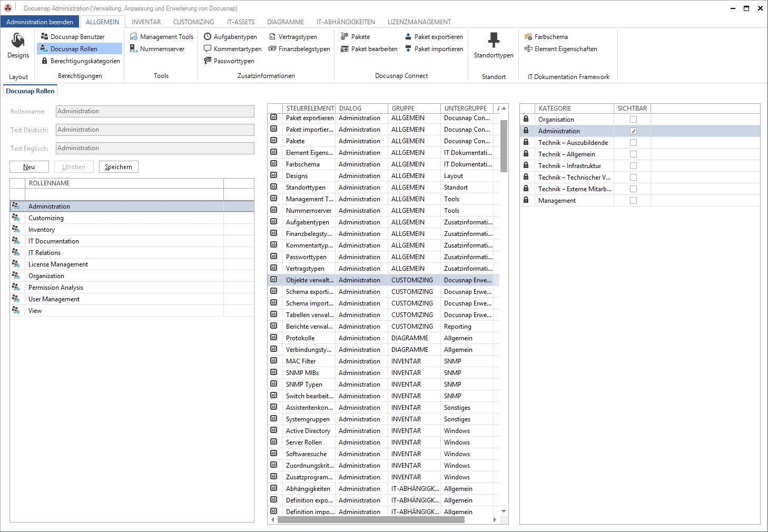Check Sichtbar for Technik – Technischer V...
The height and width of the screenshot is (532, 768).
tap(633, 178)
